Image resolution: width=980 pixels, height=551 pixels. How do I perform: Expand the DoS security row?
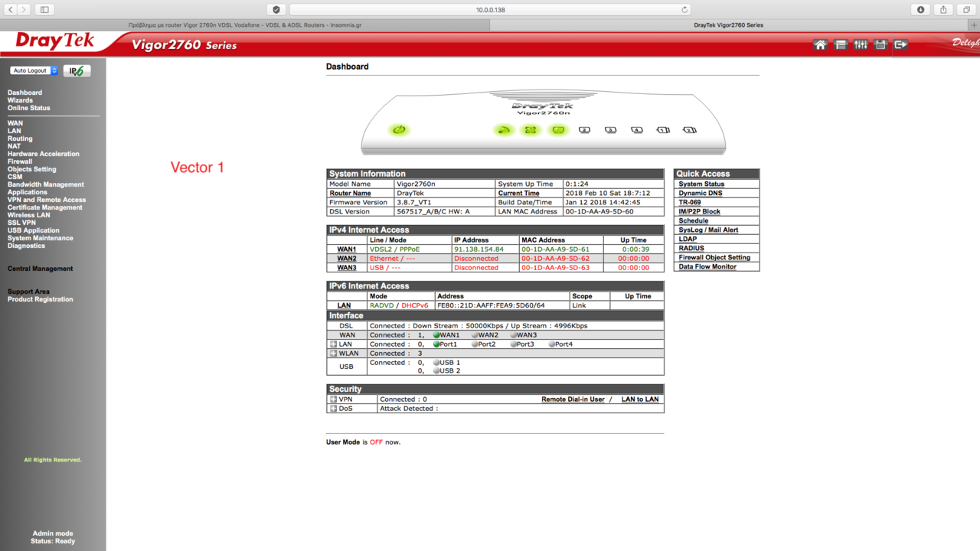tap(333, 409)
